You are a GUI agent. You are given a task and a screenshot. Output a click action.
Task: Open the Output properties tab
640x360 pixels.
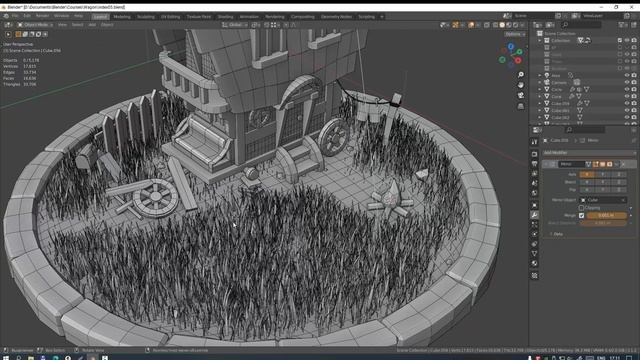[534, 164]
